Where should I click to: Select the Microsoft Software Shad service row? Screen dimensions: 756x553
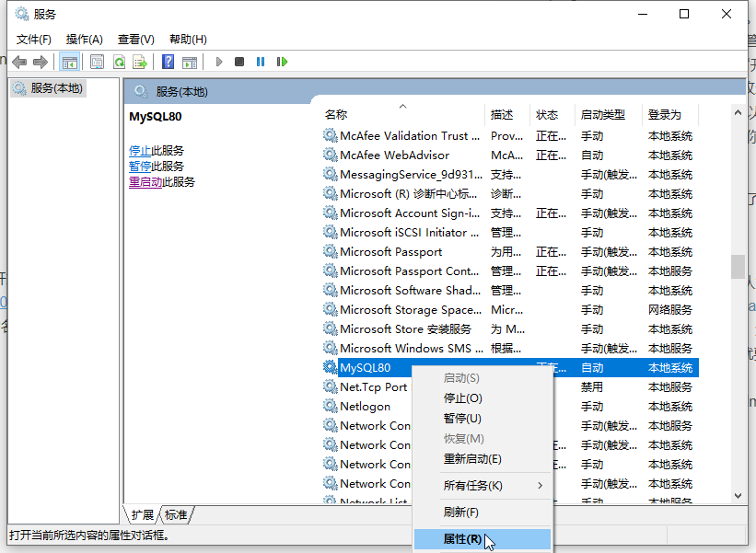pyautogui.click(x=510, y=290)
